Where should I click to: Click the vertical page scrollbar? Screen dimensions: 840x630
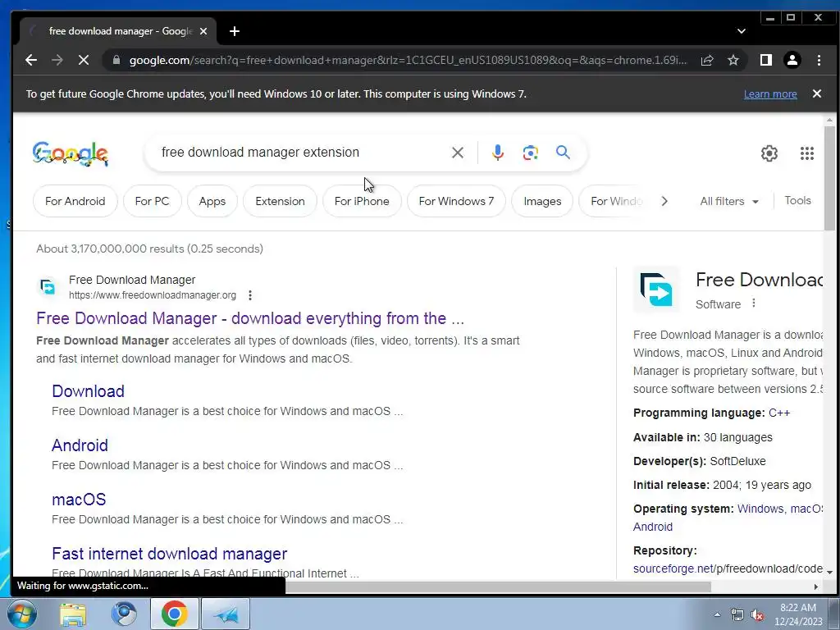(829, 177)
